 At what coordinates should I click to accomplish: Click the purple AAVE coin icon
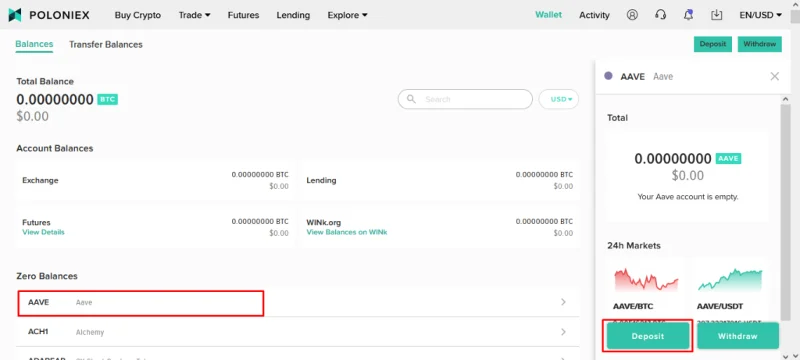(608, 76)
